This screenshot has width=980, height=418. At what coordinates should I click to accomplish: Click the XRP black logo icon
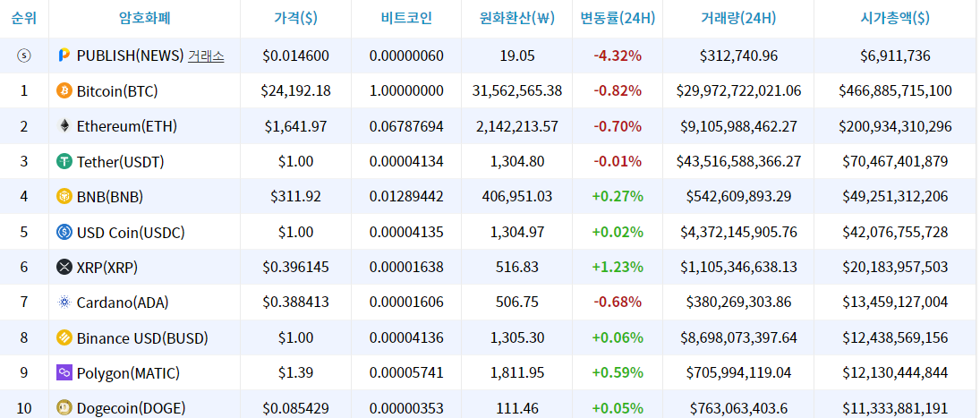pos(64,268)
